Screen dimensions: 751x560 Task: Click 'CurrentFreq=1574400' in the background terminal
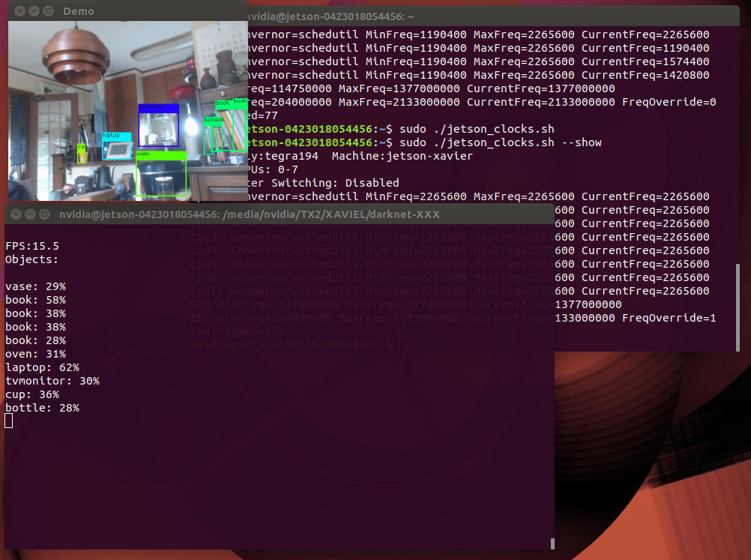(x=645, y=61)
